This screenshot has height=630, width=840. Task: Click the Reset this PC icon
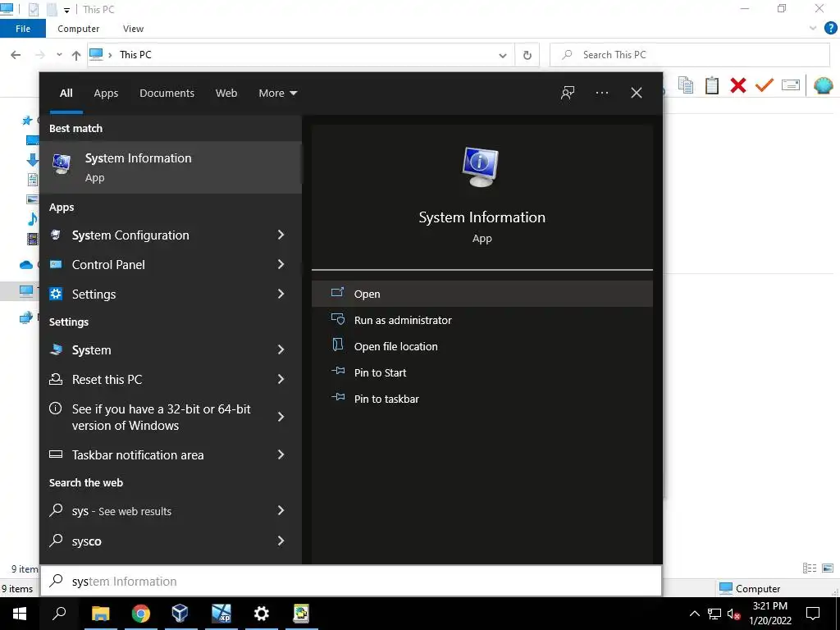pyautogui.click(x=56, y=379)
